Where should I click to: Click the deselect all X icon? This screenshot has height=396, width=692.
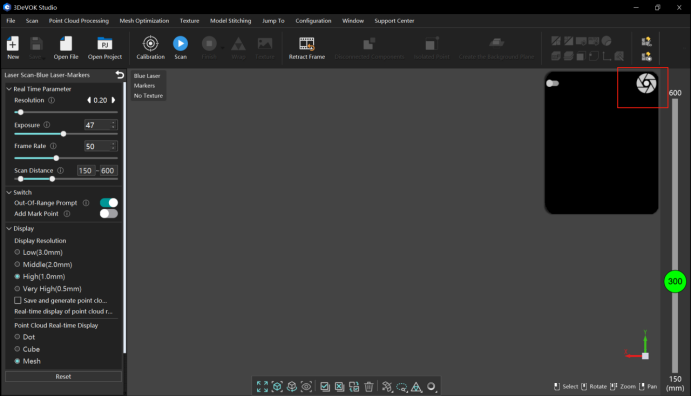[x=339, y=387]
